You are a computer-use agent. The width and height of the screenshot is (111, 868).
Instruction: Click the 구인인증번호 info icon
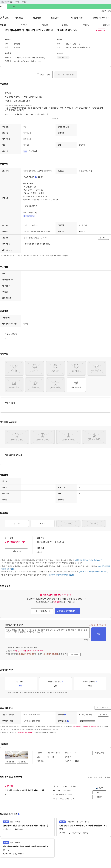(x=68, y=721)
